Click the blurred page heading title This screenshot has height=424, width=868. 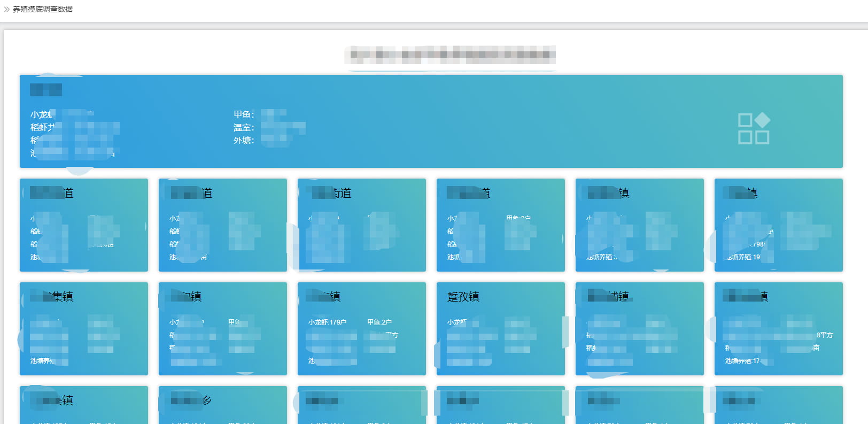[450, 55]
